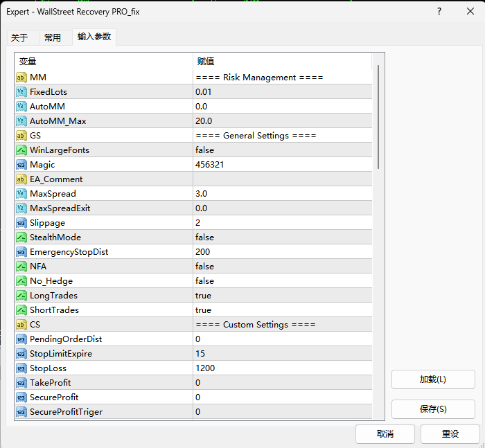Click the PendingOrderDist variable name
This screenshot has width=485, height=448.
(66, 339)
